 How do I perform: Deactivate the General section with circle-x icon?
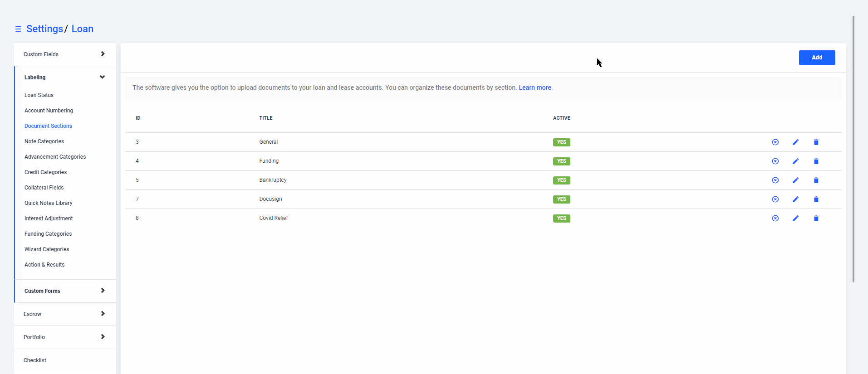coord(775,142)
